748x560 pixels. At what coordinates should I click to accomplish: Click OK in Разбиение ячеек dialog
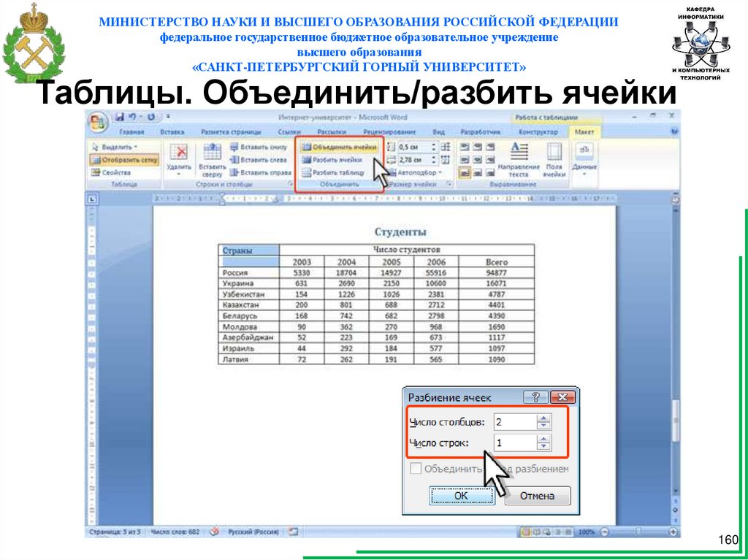[462, 496]
